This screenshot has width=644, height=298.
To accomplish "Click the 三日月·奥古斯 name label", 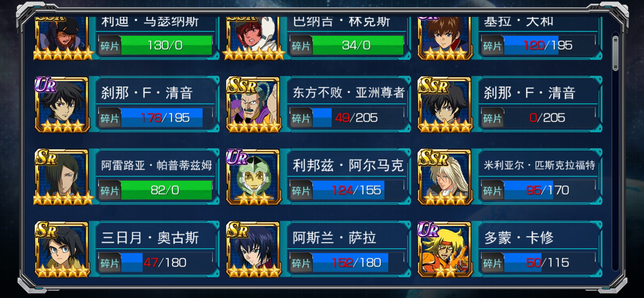I will click(150, 238).
